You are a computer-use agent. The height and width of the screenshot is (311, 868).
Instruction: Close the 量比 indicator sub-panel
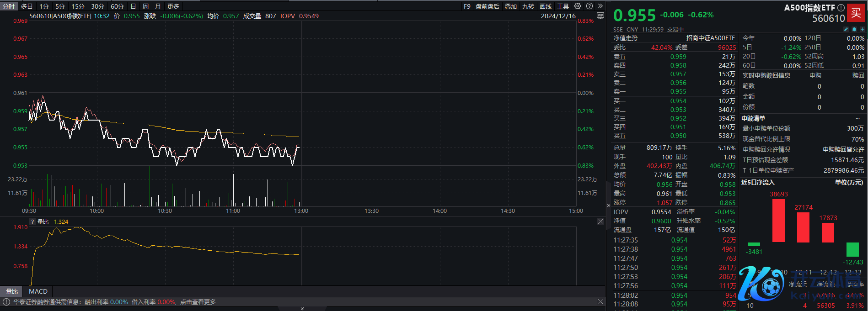(x=600, y=221)
